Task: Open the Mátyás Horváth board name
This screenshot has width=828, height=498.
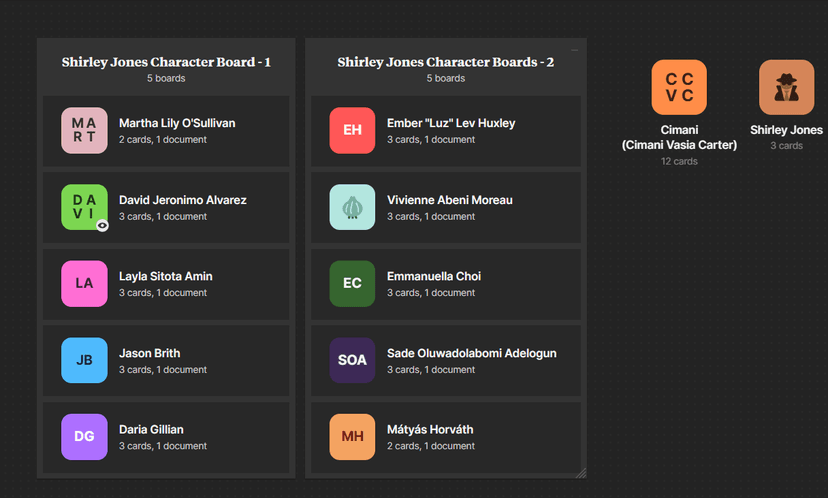Action: click(430, 430)
